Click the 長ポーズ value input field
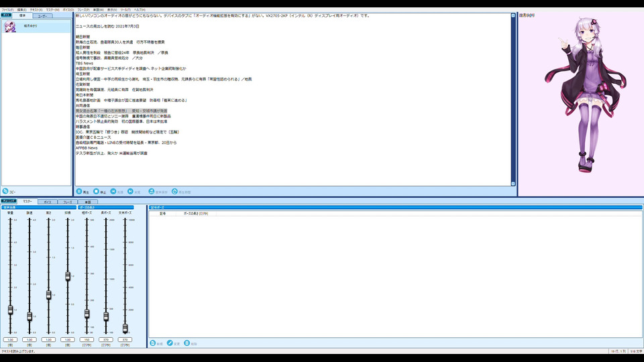Viewport: 644px width, 362px height. coord(106,340)
